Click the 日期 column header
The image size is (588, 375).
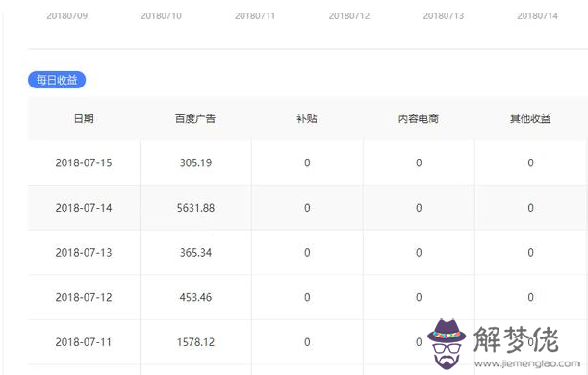coord(84,119)
